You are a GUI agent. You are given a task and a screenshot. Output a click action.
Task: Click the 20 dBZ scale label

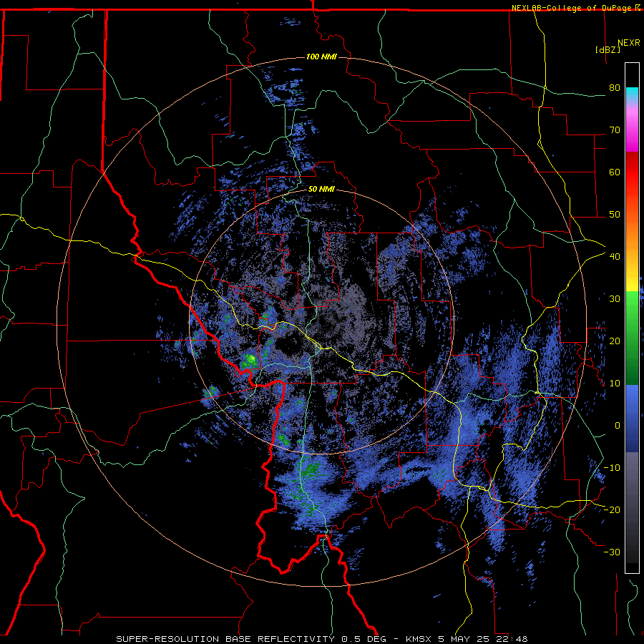click(x=615, y=341)
